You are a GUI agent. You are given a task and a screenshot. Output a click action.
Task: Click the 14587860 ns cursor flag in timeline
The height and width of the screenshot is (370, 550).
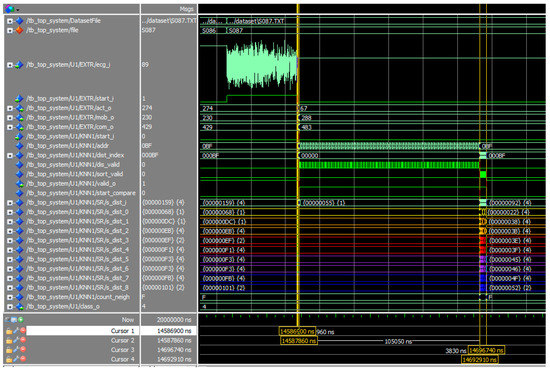pyautogui.click(x=299, y=341)
